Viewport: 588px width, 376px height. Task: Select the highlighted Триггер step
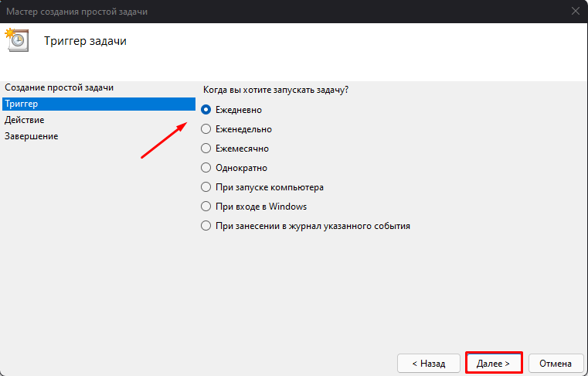pyautogui.click(x=99, y=104)
